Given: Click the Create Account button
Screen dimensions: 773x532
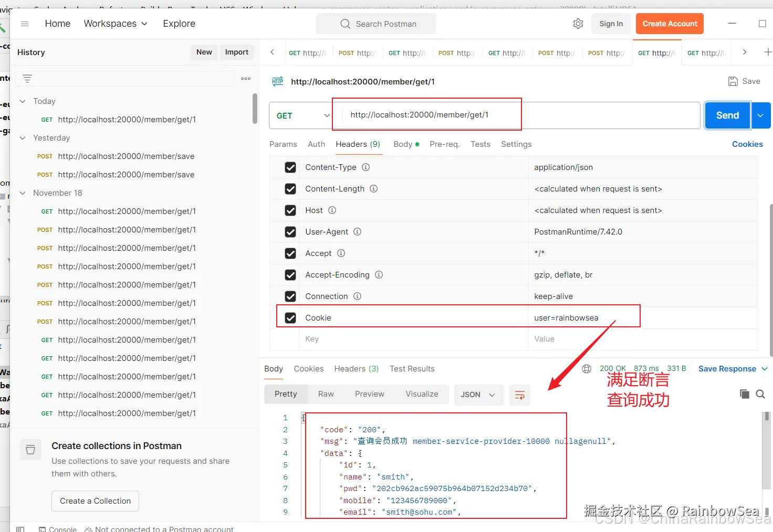Looking at the screenshot, I should pyautogui.click(x=670, y=24).
